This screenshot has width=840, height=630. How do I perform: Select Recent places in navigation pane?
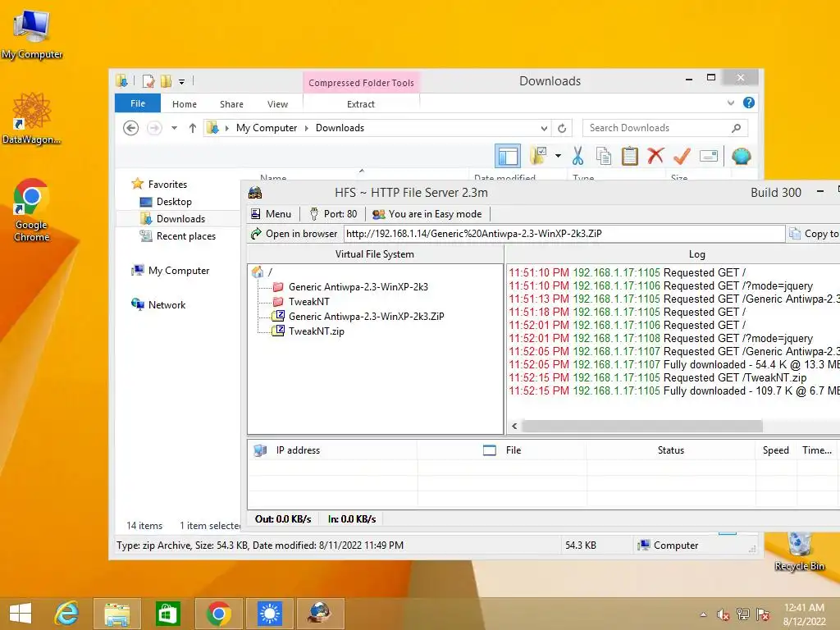[x=185, y=236]
